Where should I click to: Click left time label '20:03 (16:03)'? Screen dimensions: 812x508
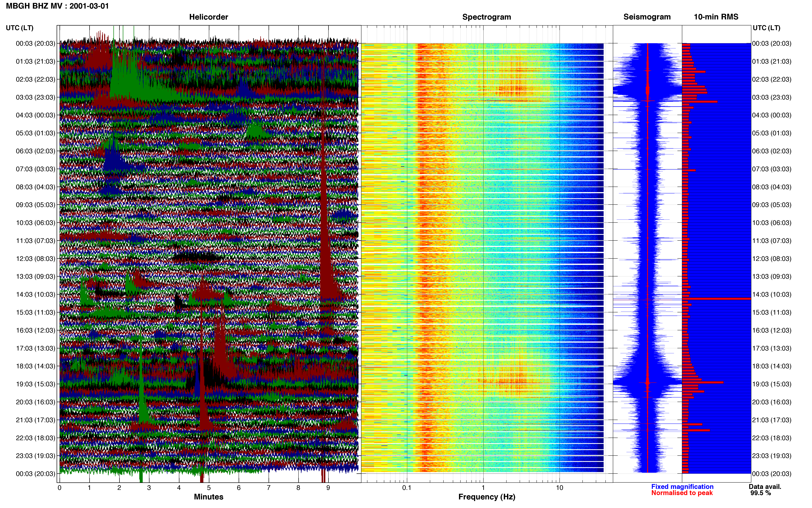(35, 402)
